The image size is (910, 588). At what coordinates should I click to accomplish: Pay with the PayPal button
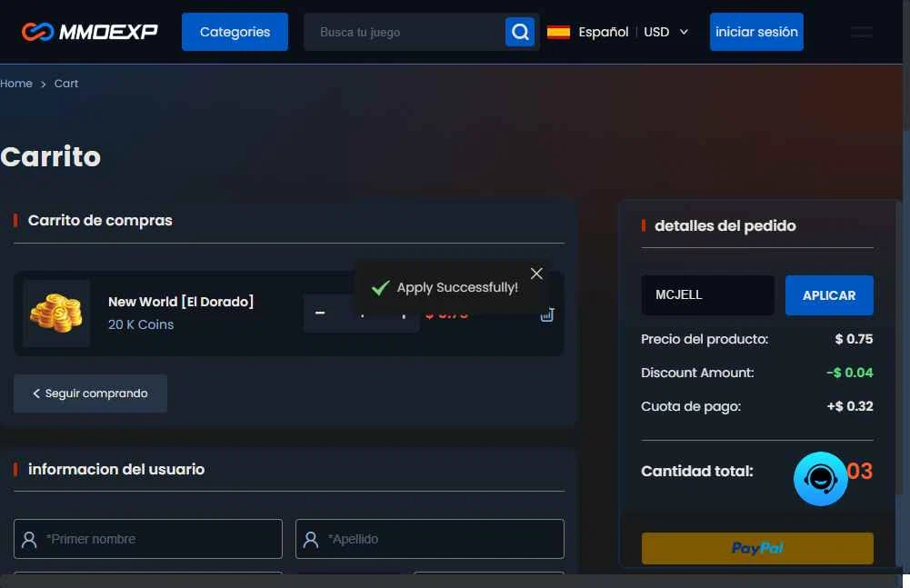tap(756, 548)
